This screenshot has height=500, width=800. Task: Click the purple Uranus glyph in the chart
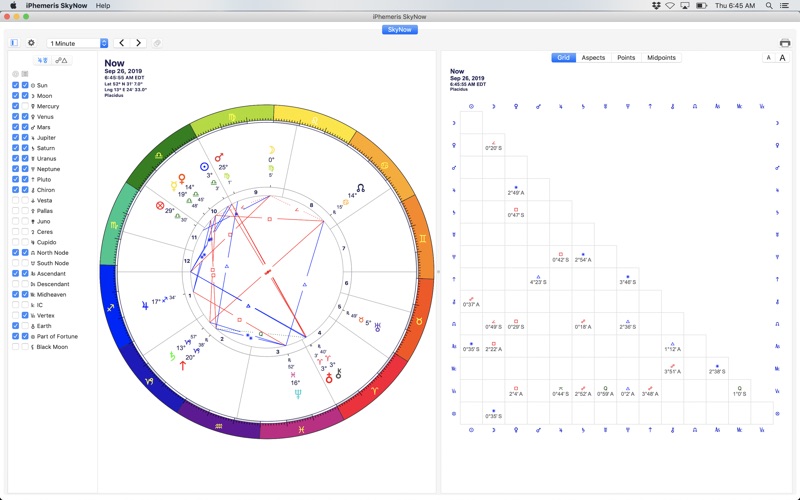coord(378,327)
